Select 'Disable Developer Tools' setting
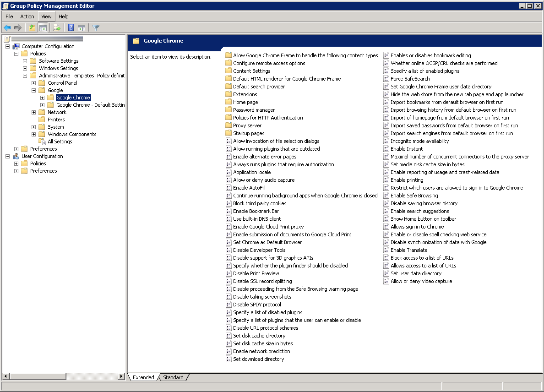544x392 pixels. pyautogui.click(x=259, y=250)
